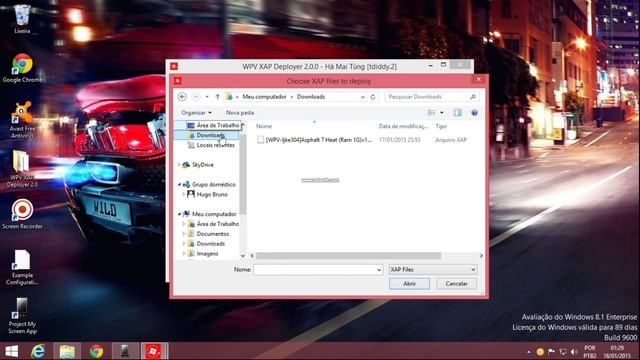Open the Action Center flag icon
640x360 pixels.
552,351
